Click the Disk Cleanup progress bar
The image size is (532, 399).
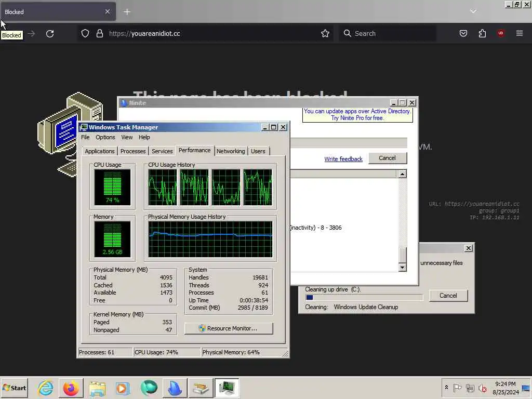tap(364, 298)
